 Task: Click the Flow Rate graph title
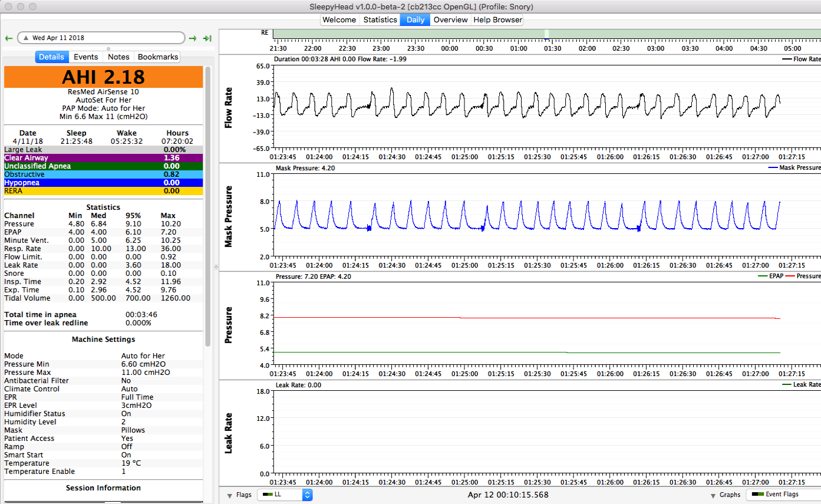click(x=229, y=108)
